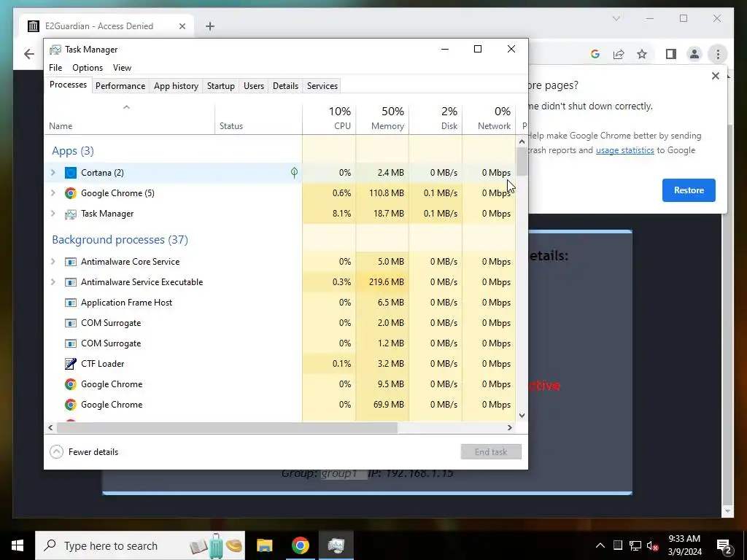Click the vertical scrollbar down arrow in Task Manager
Image resolution: width=747 pixels, height=560 pixels.
point(522,415)
